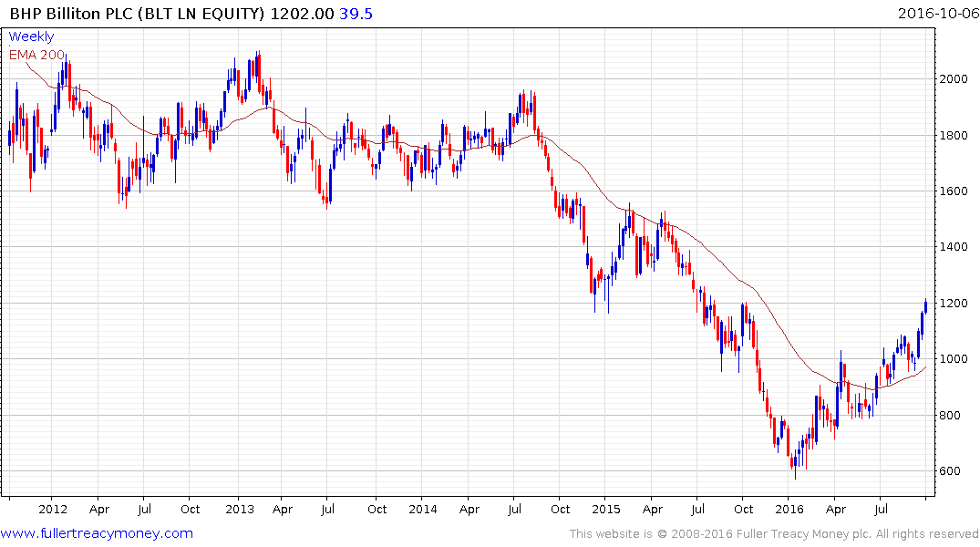The width and height of the screenshot is (980, 547).
Task: Click the candlestick at the early 2013 peak above 2000
Action: (259, 72)
